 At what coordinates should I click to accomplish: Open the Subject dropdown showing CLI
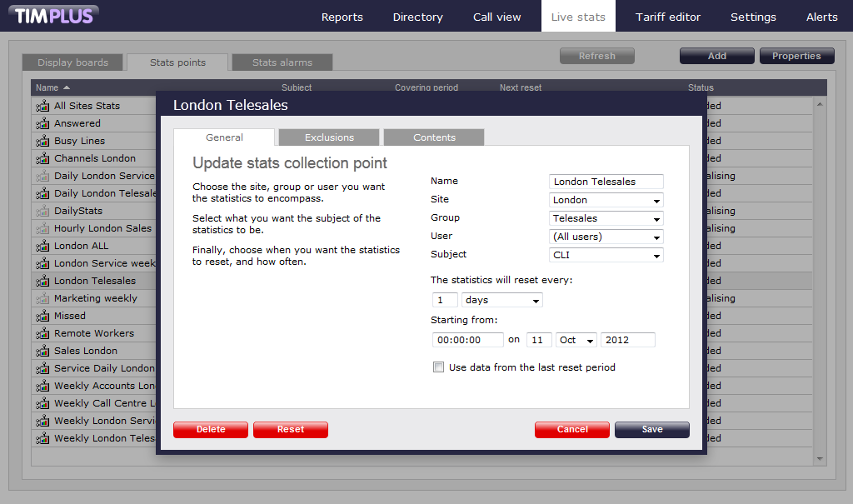pyautogui.click(x=606, y=255)
